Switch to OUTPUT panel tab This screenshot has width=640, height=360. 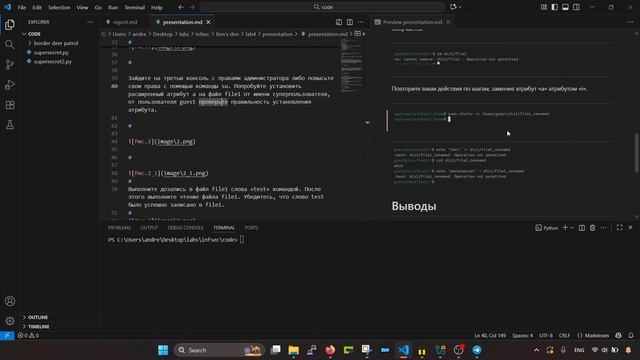pyautogui.click(x=149, y=228)
